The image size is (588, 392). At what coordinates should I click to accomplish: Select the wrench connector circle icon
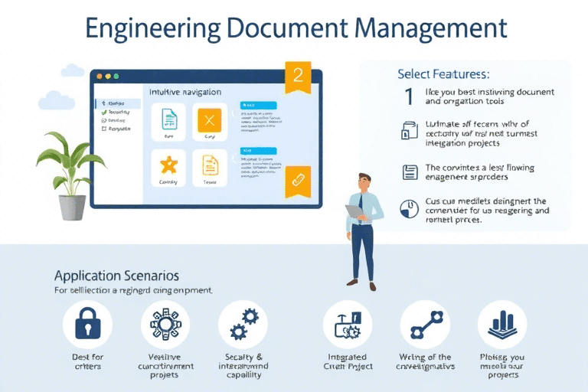pyautogui.click(x=425, y=325)
